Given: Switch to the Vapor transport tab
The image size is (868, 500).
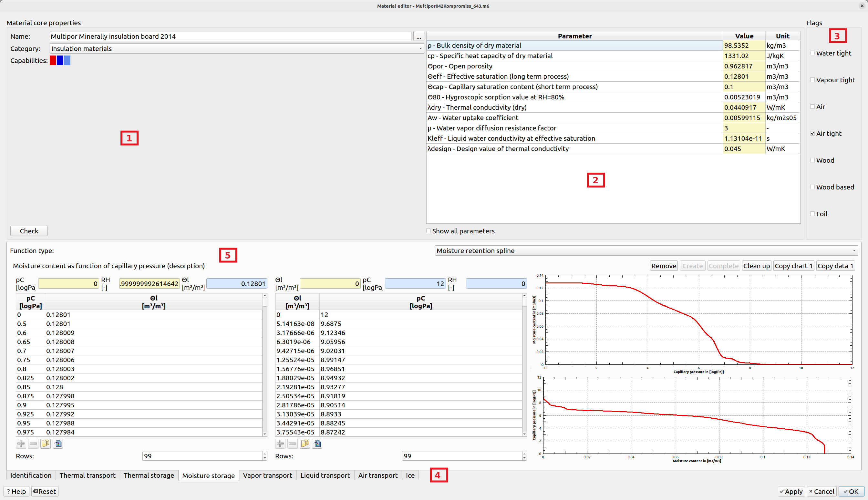Looking at the screenshot, I should click(x=268, y=475).
